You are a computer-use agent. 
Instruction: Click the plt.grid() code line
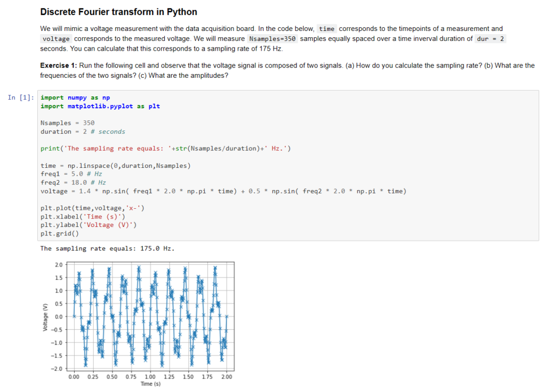point(59,233)
